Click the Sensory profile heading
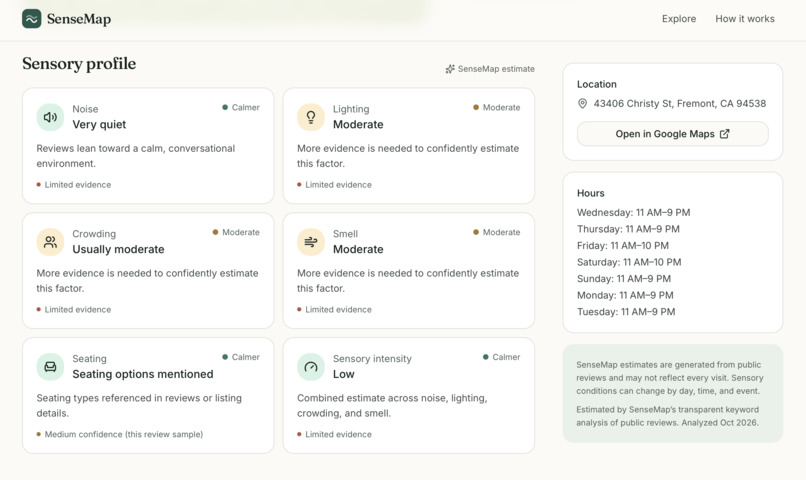This screenshot has height=480, width=806. tap(79, 64)
